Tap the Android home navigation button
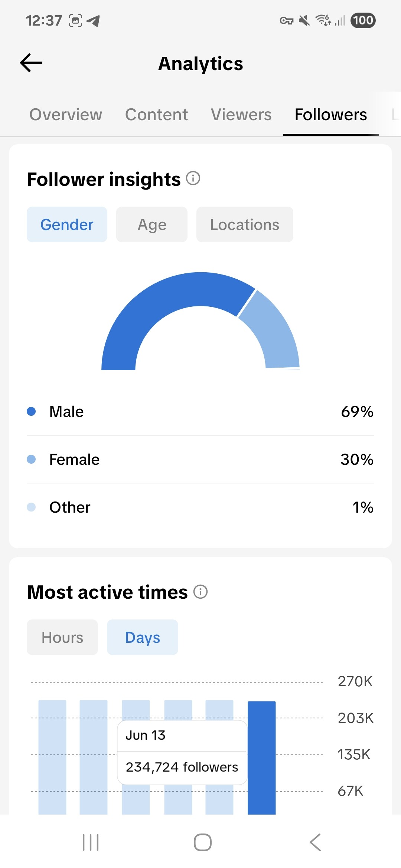The width and height of the screenshot is (401, 868). [x=203, y=842]
